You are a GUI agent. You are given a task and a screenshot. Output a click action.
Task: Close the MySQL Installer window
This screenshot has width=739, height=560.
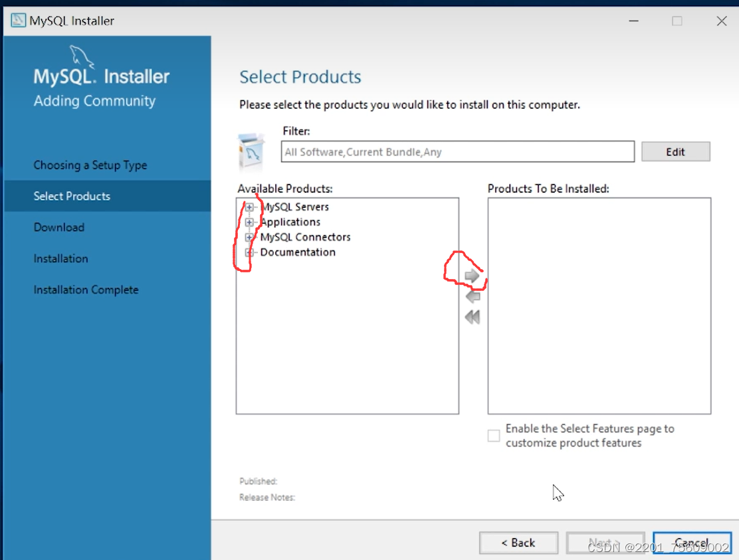(721, 21)
